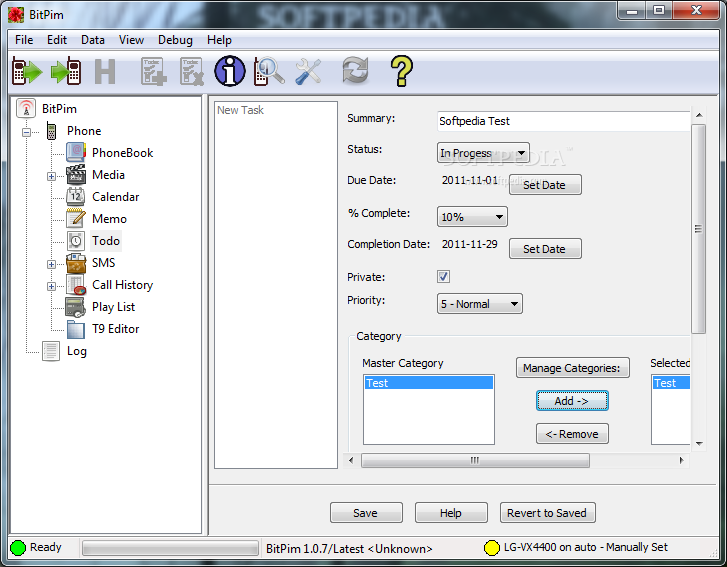Click the vertical scrollbar up arrow
This screenshot has height=567, width=727.
click(x=699, y=115)
